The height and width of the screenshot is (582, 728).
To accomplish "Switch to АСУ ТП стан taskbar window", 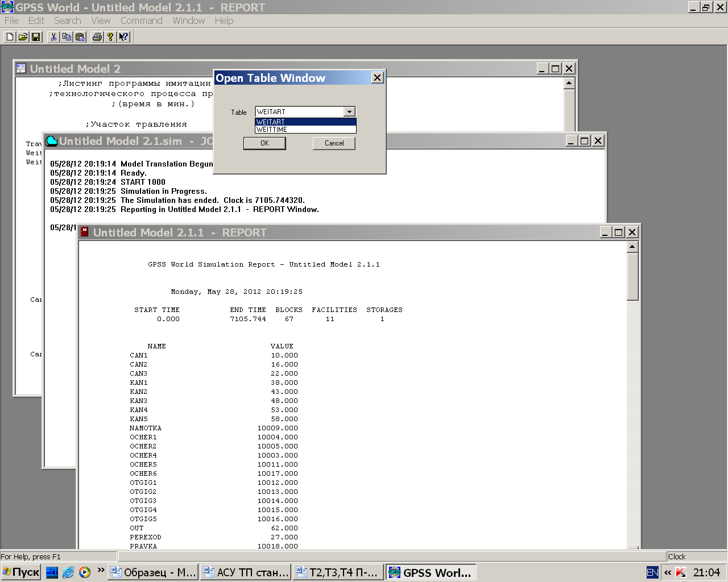I will (x=246, y=572).
